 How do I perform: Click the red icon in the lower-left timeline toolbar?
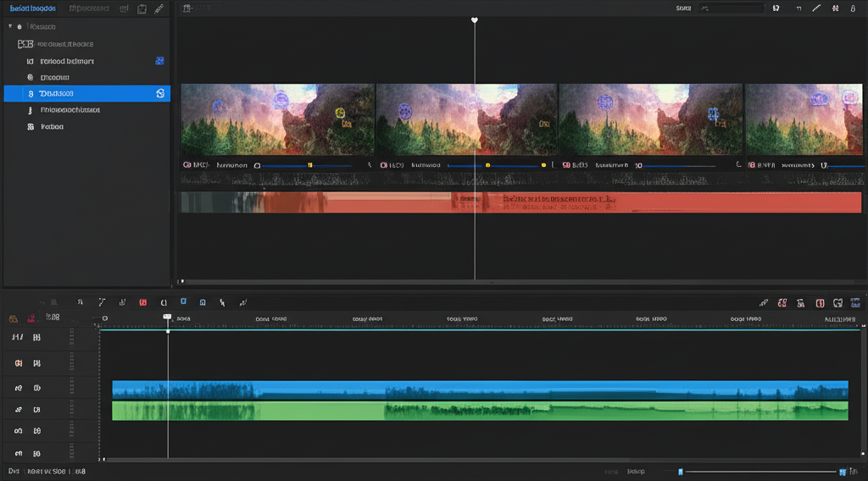click(142, 302)
